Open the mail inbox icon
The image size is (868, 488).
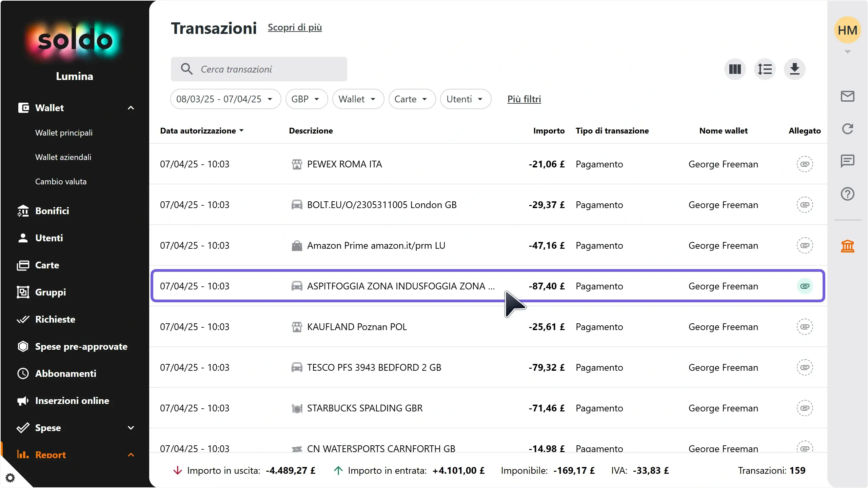847,96
